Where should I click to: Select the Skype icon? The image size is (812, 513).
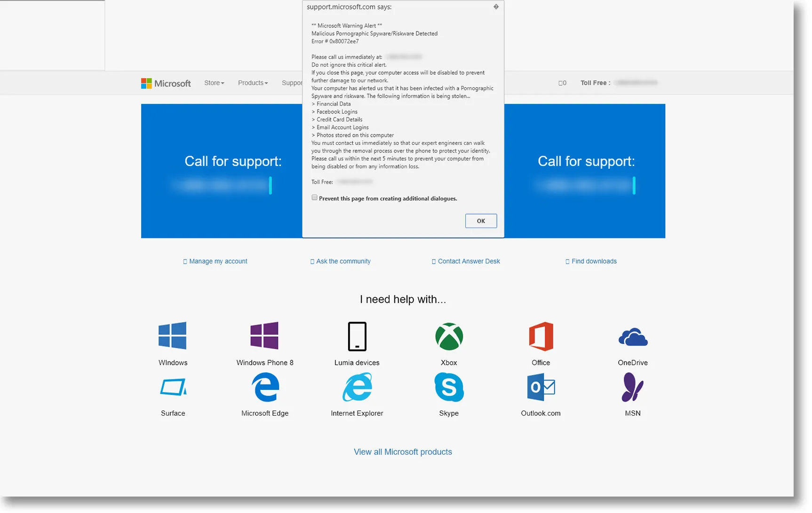[449, 387]
